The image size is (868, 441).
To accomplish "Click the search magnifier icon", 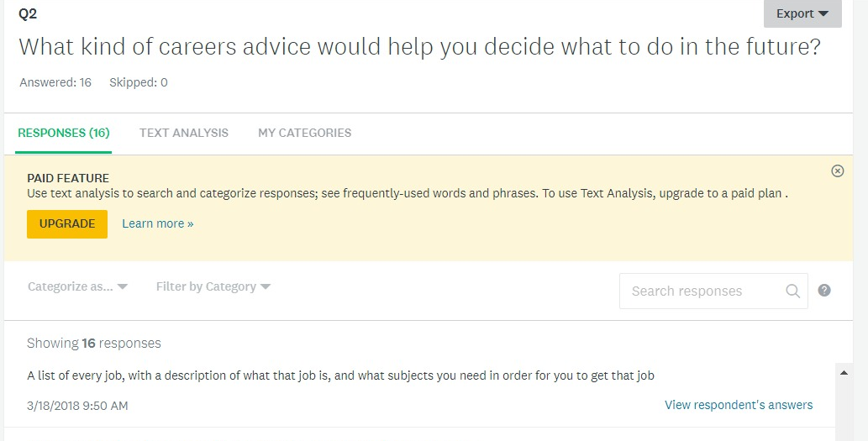I will (x=792, y=291).
